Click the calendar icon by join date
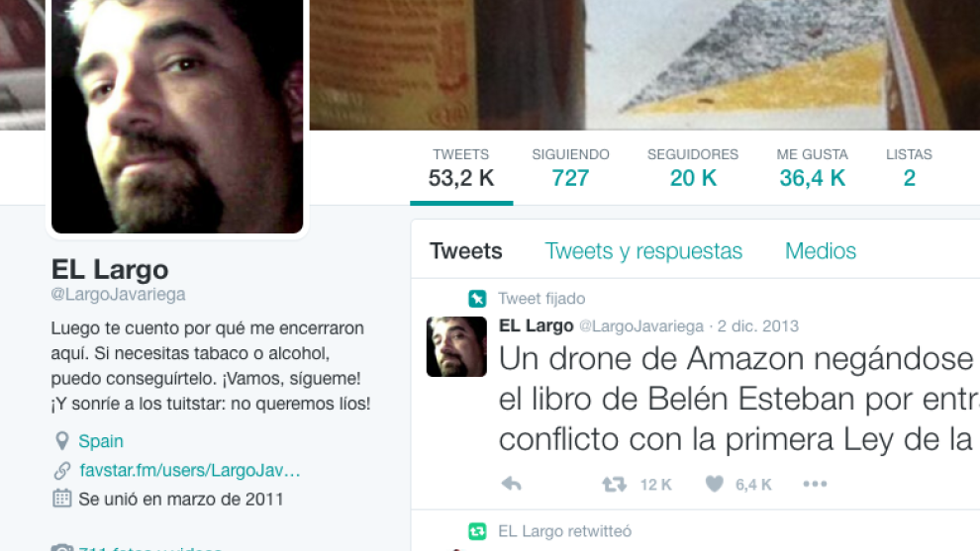Image resolution: width=980 pixels, height=551 pixels. point(62,499)
